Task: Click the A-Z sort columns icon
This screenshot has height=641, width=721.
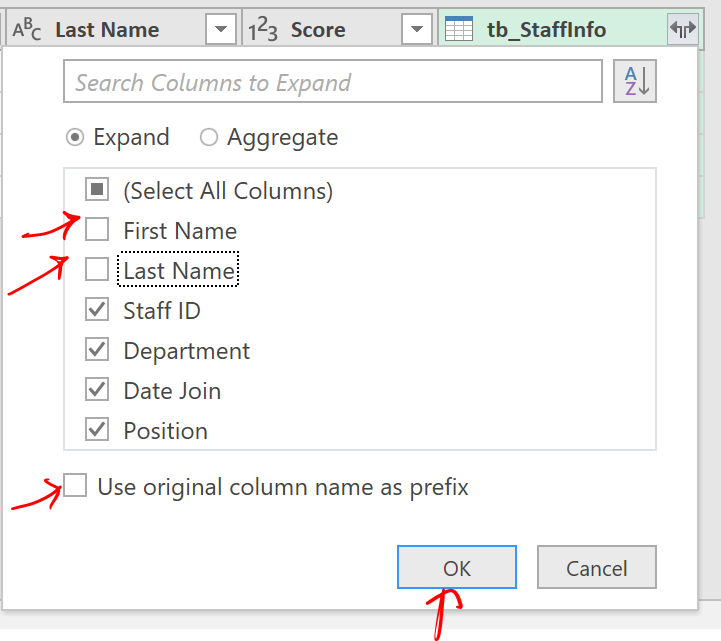Action: point(635,82)
